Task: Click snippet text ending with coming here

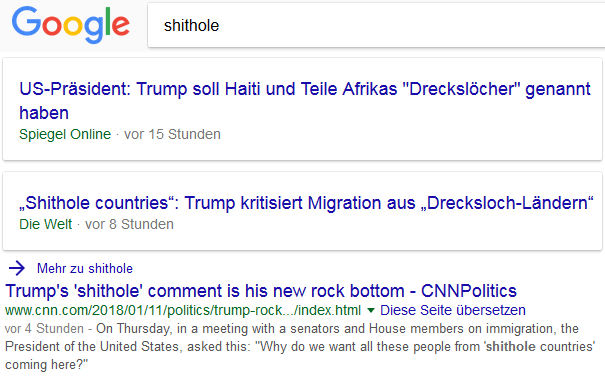Action: 46,364
